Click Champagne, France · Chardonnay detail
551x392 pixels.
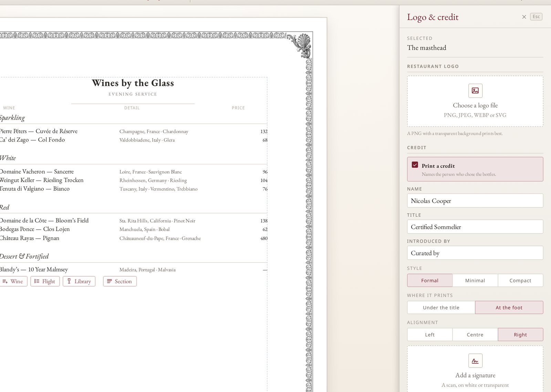154,132
